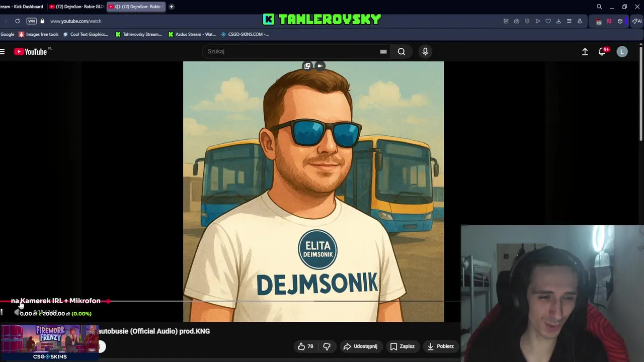644x362 pixels.
Task: Click the video title 'autobusie (Official Audio) prod.KNG'
Action: [154, 331]
